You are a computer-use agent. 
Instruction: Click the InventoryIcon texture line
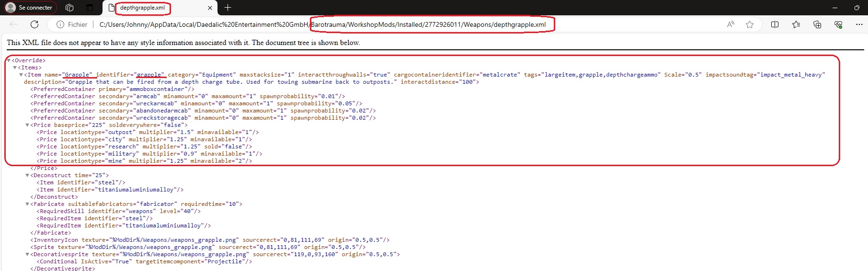coord(210,240)
